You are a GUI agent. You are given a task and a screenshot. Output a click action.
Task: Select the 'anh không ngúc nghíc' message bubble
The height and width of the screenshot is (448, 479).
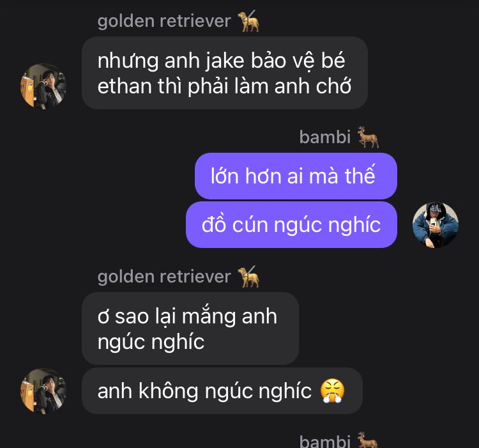pyautogui.click(x=222, y=391)
